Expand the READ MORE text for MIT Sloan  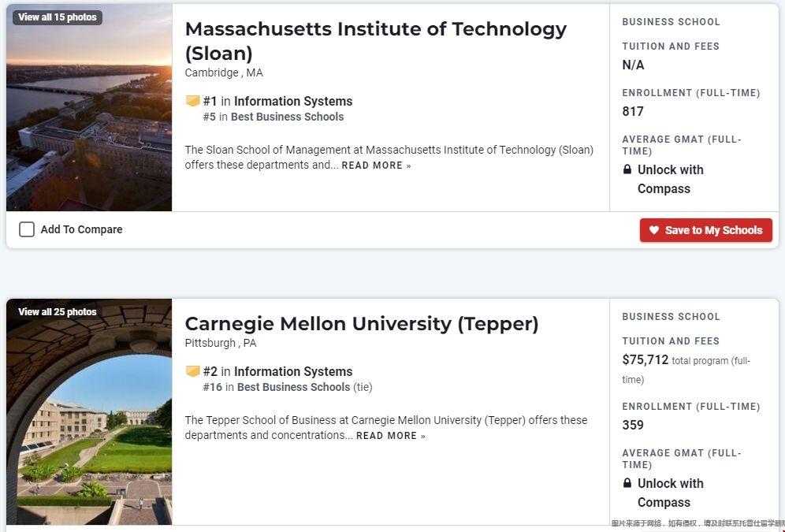tap(376, 166)
